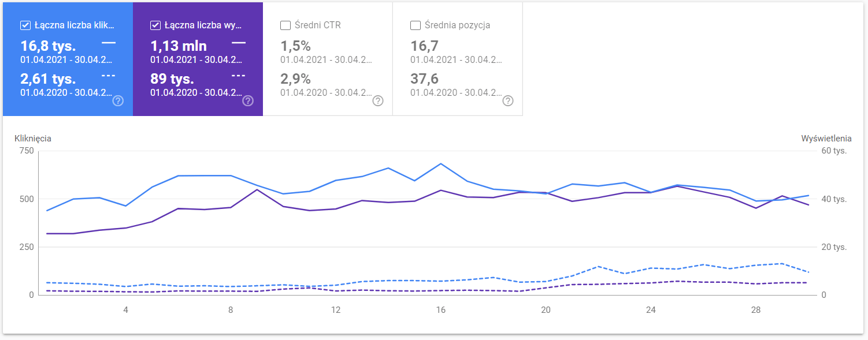Viewport: 868px width, 340px height.
Task: Open help icon on clicks card
Action: pyautogui.click(x=118, y=101)
